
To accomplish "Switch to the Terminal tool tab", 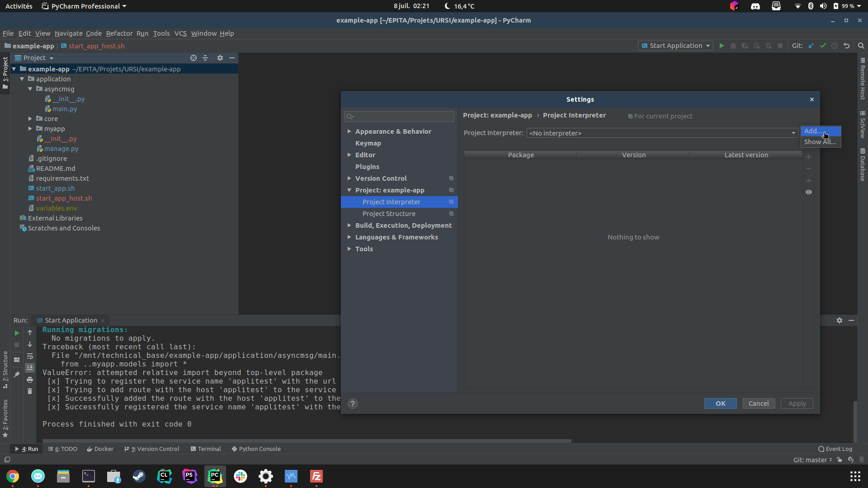I will (206, 449).
